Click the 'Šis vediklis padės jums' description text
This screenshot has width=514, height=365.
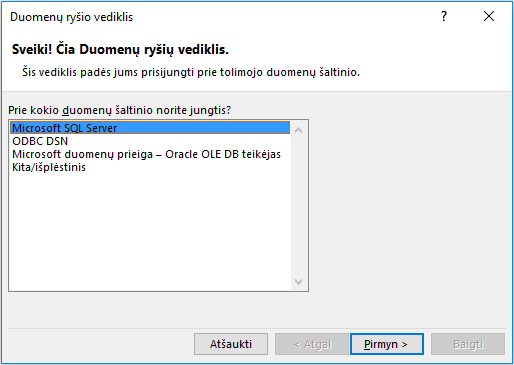point(191,72)
